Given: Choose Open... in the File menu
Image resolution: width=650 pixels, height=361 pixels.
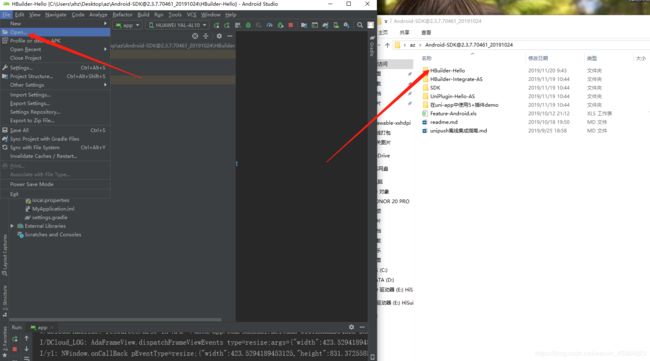Looking at the screenshot, I should point(55,32).
